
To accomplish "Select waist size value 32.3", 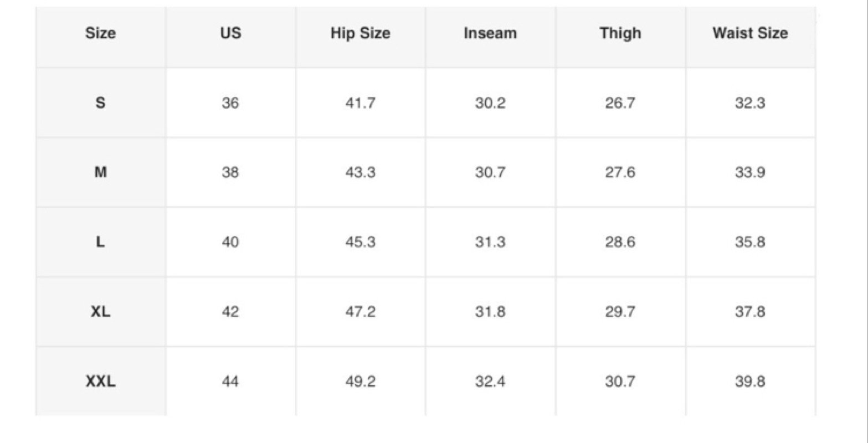I will pos(750,103).
